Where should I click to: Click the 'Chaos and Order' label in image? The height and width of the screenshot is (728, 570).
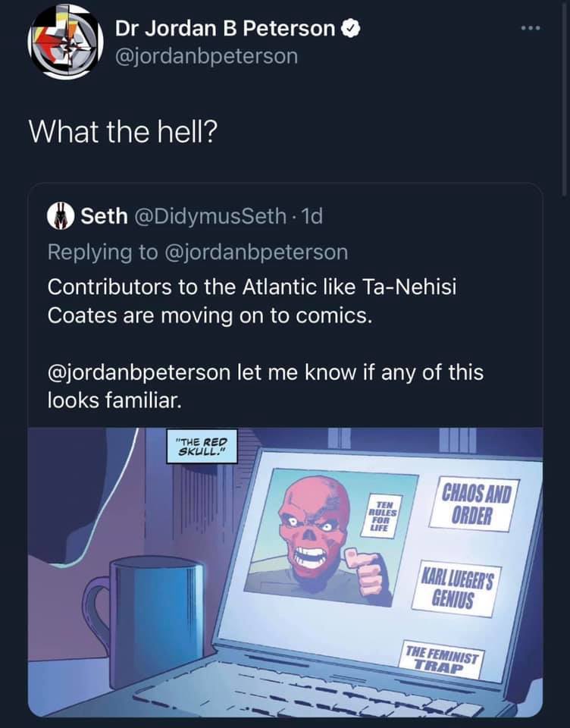pos(474,505)
